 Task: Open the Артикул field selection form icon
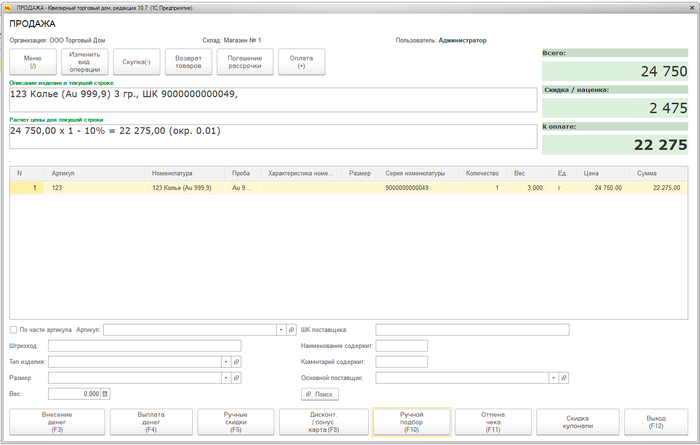(292, 328)
